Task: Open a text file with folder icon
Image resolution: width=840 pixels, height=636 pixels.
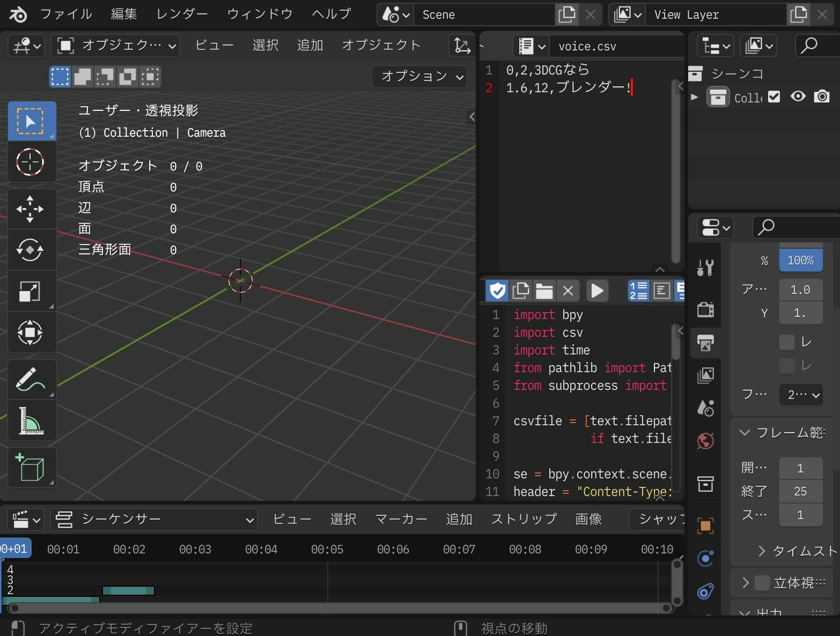Action: pyautogui.click(x=544, y=291)
